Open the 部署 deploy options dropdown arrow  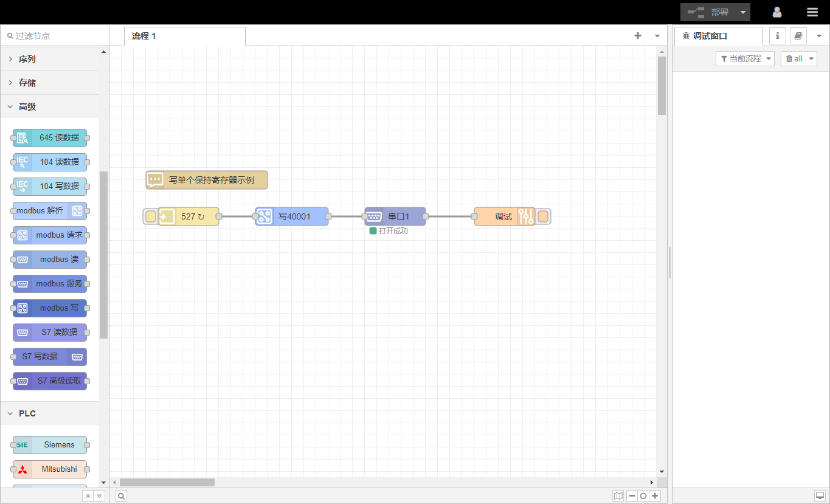point(743,12)
